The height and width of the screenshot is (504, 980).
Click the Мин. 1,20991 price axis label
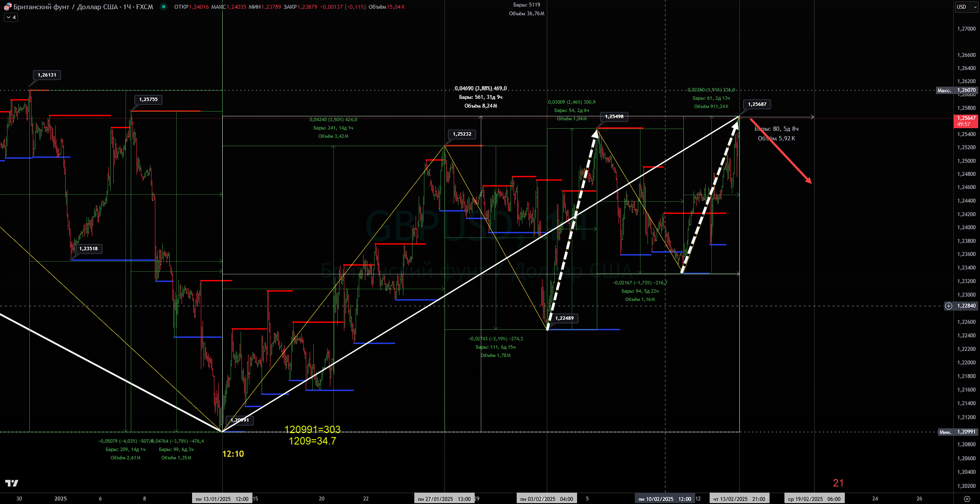point(958,432)
